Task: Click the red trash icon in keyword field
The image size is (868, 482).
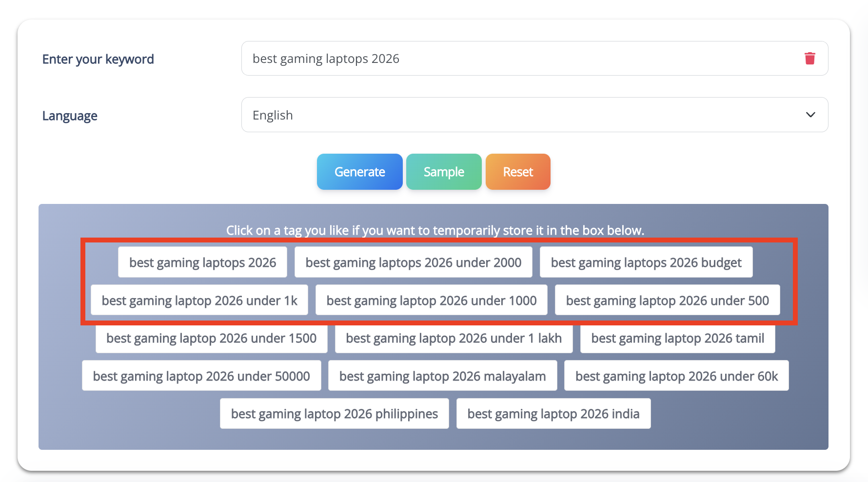Action: click(809, 59)
